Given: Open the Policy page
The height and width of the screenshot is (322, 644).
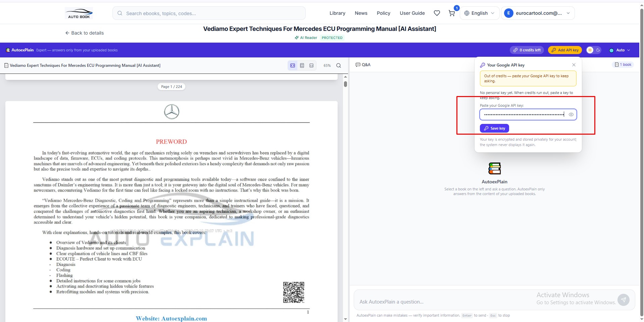Looking at the screenshot, I should [x=384, y=13].
